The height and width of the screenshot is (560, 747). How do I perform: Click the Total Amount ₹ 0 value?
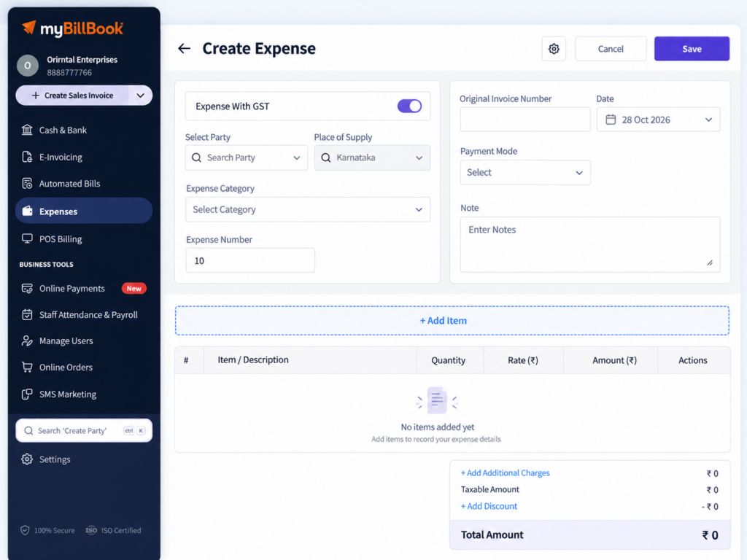click(x=710, y=534)
